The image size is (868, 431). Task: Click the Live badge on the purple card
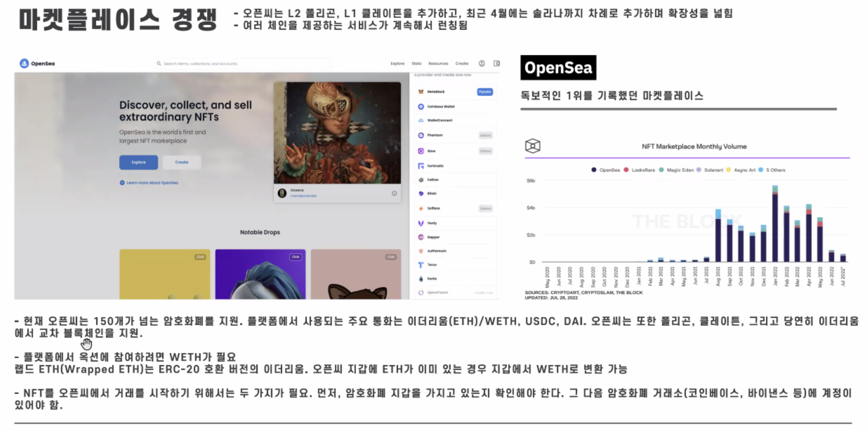(296, 257)
